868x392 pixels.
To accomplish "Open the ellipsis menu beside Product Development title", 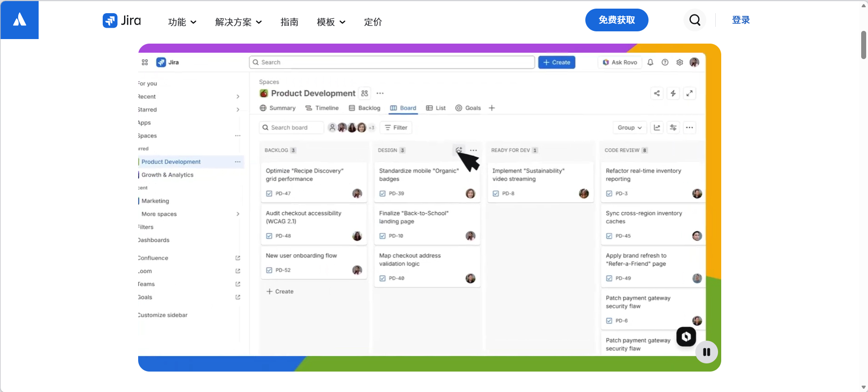I will (x=380, y=93).
